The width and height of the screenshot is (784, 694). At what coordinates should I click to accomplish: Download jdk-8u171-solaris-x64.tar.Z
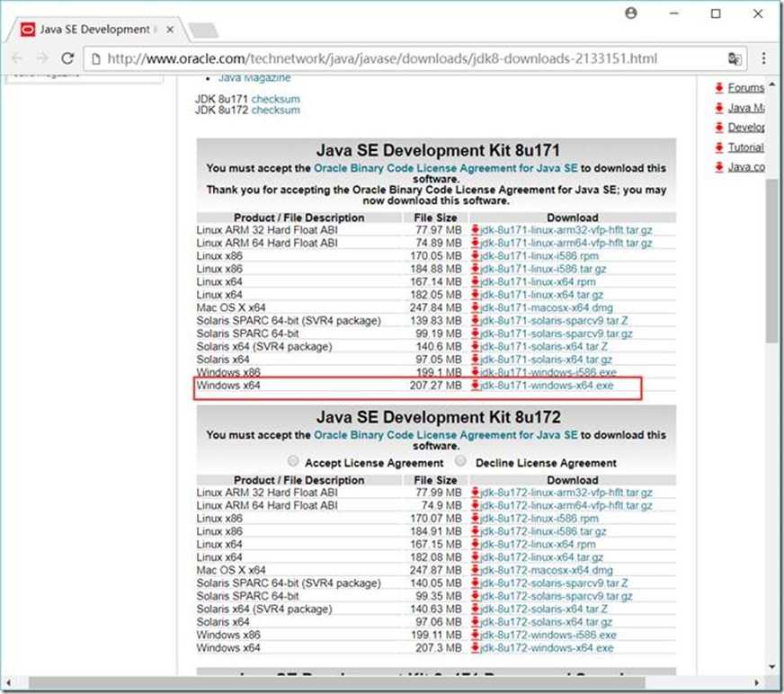pos(544,346)
